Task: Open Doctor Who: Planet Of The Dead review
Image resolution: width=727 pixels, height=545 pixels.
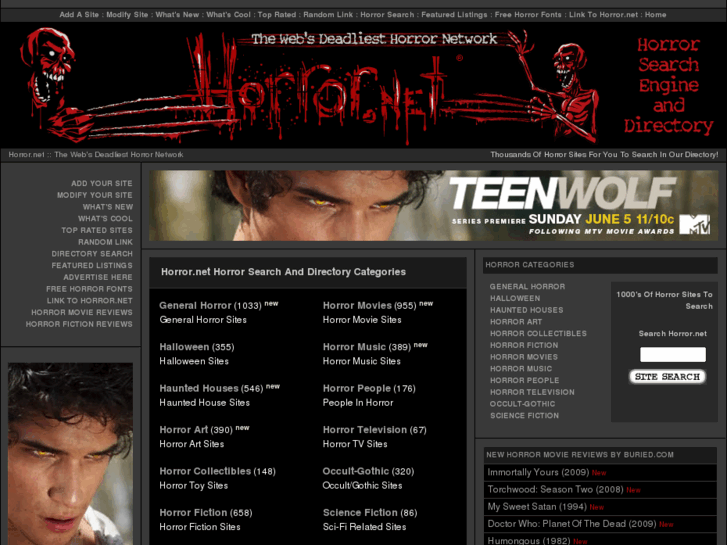Action: pos(572,524)
